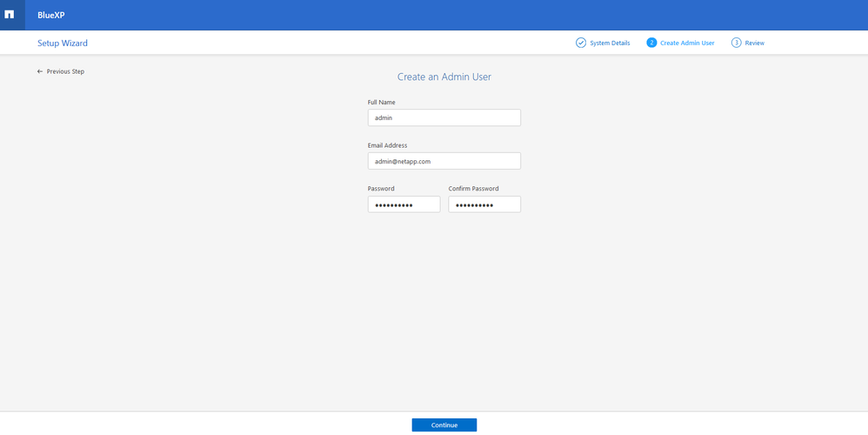
Task: Click the System Details checkmark circle icon
Action: tap(581, 43)
